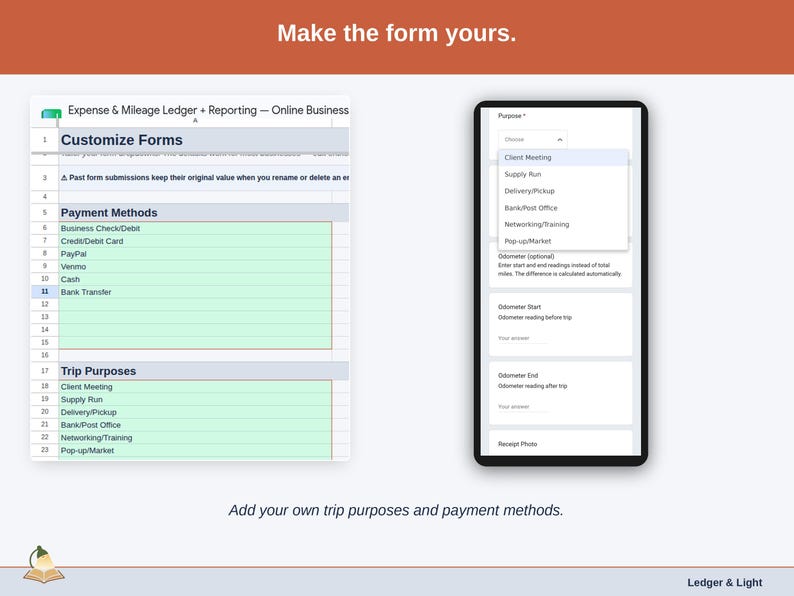
Task: Click the 'Receipt Photo' form label
Action: coord(517,444)
